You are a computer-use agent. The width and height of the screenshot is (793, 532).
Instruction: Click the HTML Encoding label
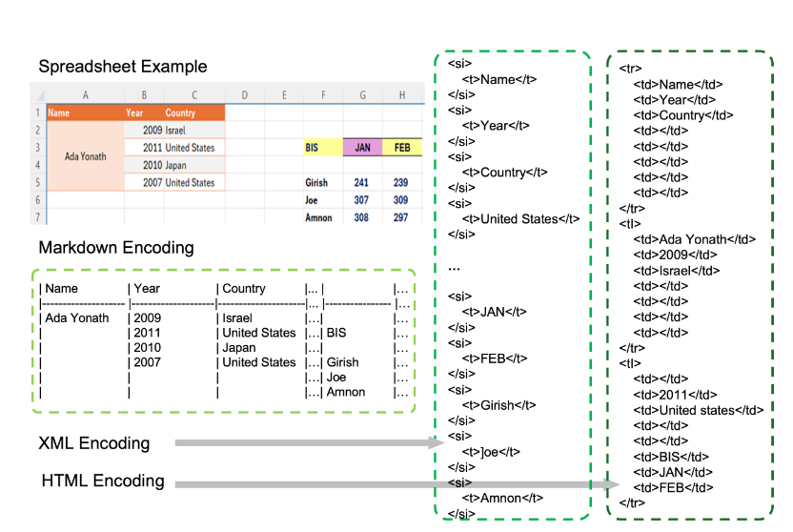[102, 481]
